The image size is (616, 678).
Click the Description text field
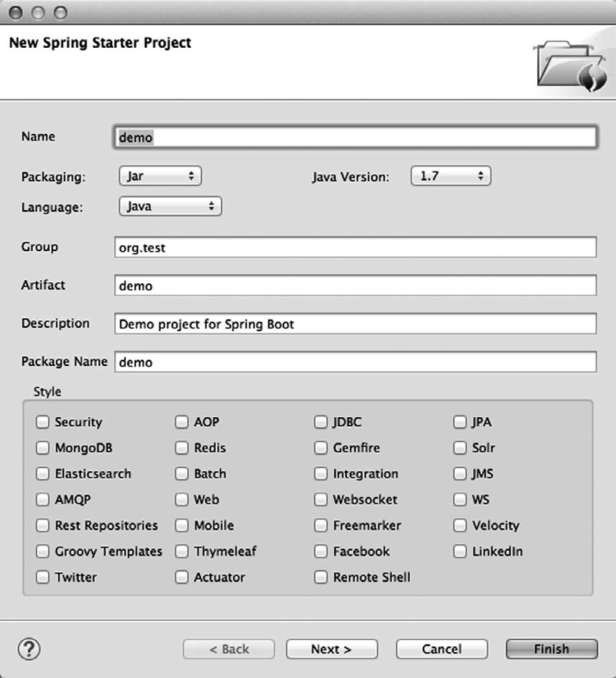354,324
